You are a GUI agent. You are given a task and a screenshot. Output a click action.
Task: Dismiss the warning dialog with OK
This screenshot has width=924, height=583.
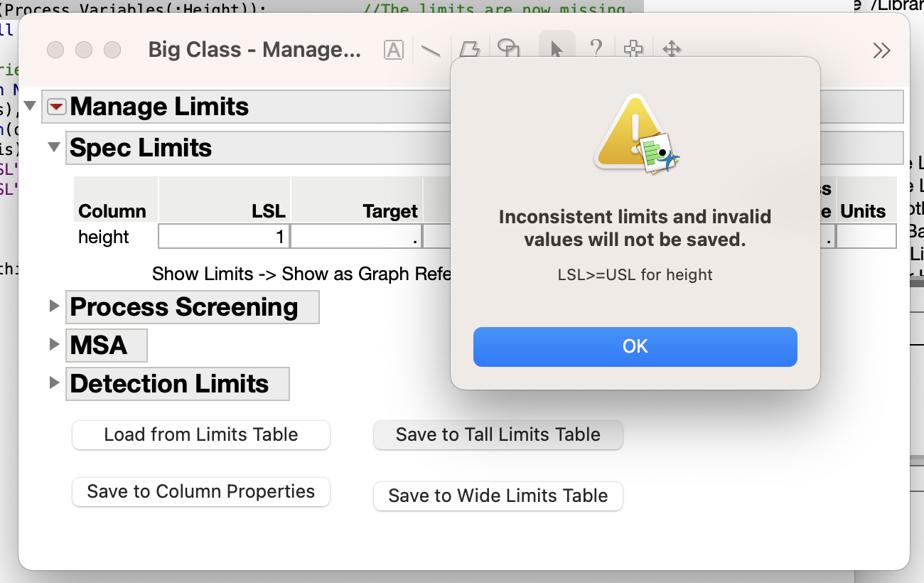coord(635,346)
